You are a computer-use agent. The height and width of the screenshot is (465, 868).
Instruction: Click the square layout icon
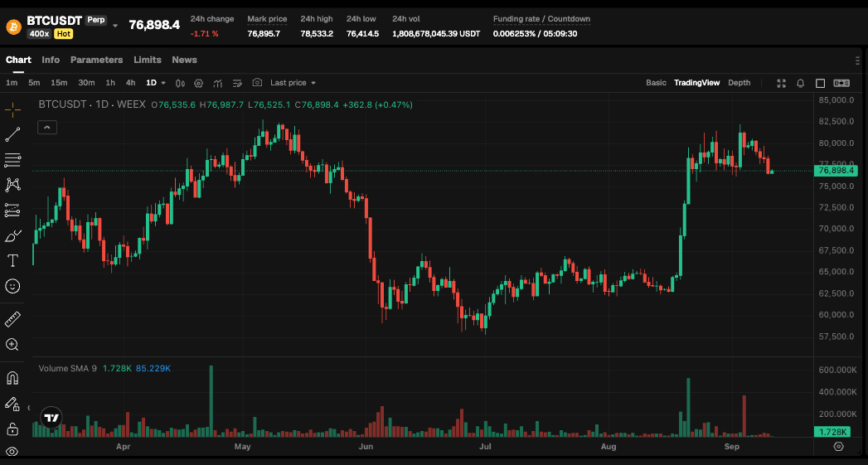coord(821,83)
